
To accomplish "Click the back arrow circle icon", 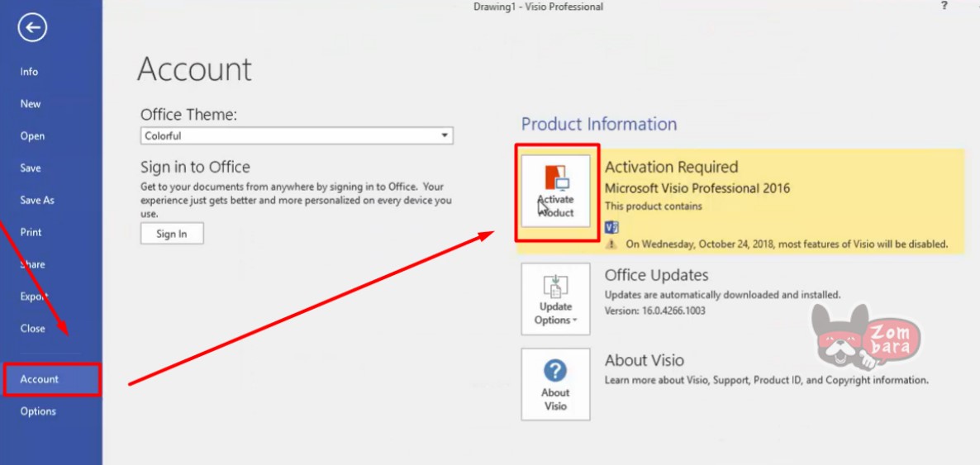I will [x=32, y=27].
